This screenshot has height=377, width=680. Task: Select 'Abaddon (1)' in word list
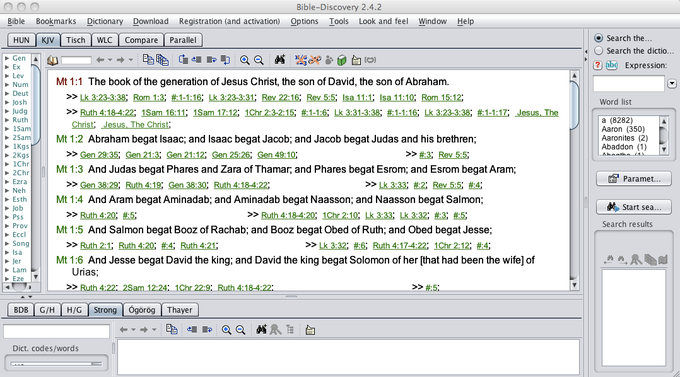[x=624, y=147]
